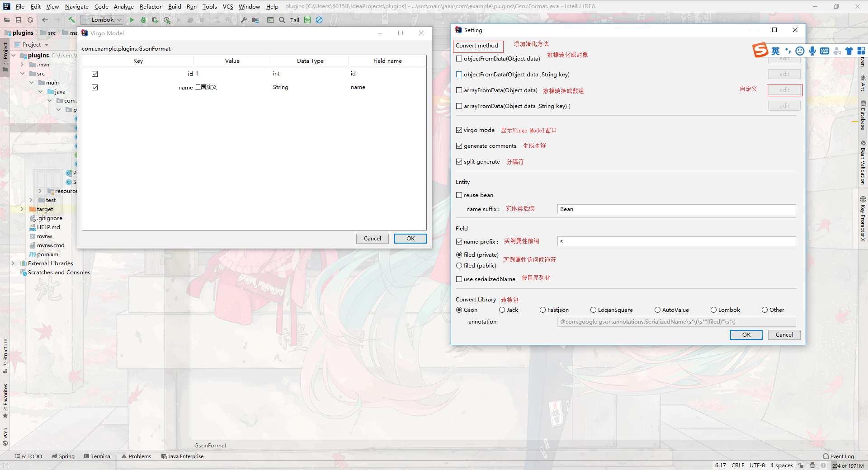
Task: Open the Navigate menu
Action: click(76, 6)
